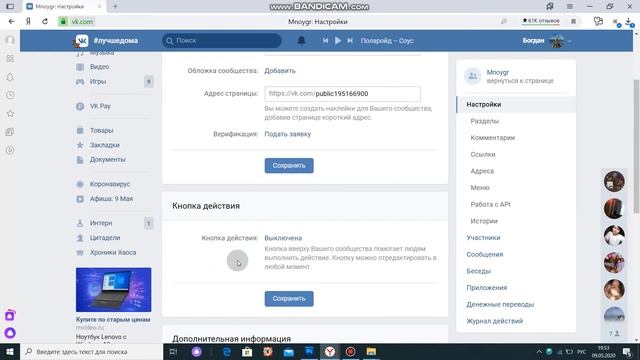Image resolution: width=640 pixels, height=360 pixels.
Task: Open Хроники Хаоса game link
Action: pos(113,252)
